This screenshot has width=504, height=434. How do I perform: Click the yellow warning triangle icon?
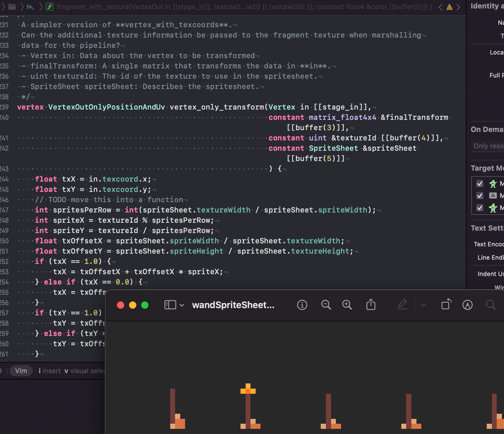449,7
